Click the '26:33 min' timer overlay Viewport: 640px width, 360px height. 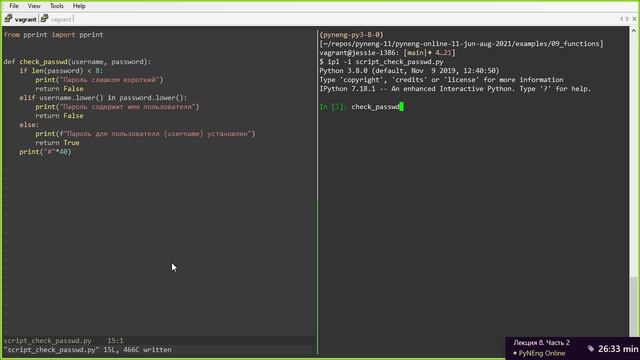tap(618, 349)
